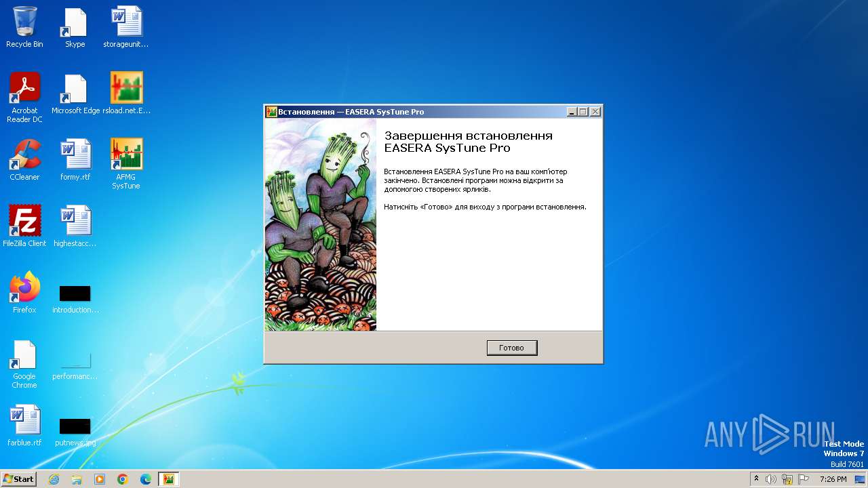Open the volume speaker tray icon

[771, 479]
